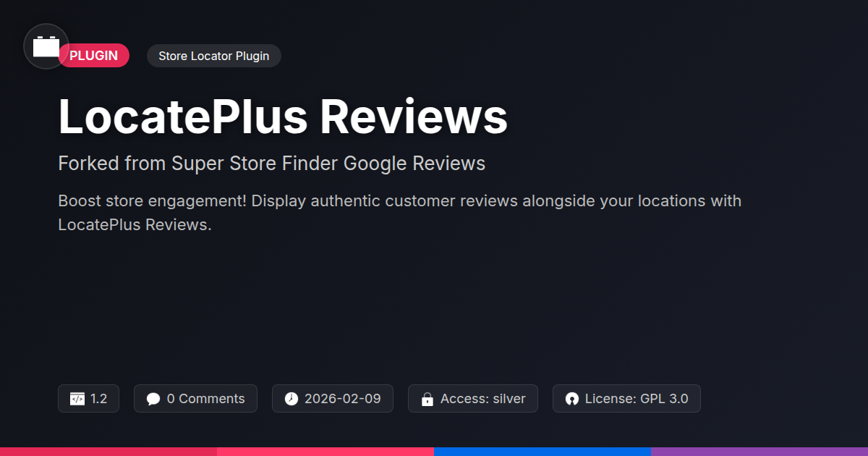Select the red PLUGIN badge
Image resolution: width=868 pixels, height=456 pixels.
click(x=94, y=56)
